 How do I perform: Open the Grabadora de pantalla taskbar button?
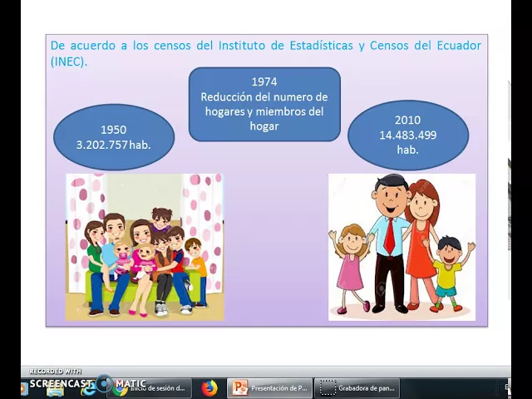[x=357, y=388]
